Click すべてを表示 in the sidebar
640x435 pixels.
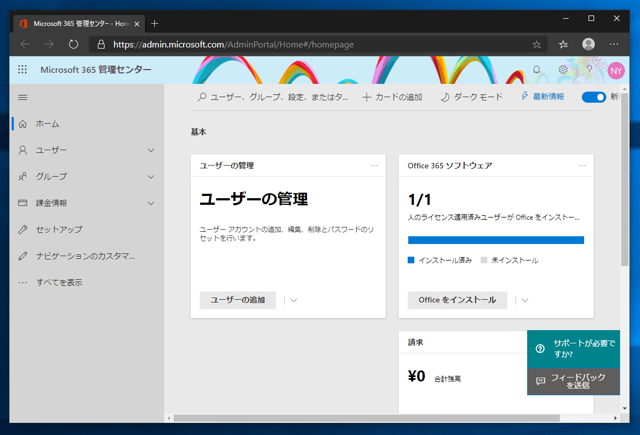(88, 282)
